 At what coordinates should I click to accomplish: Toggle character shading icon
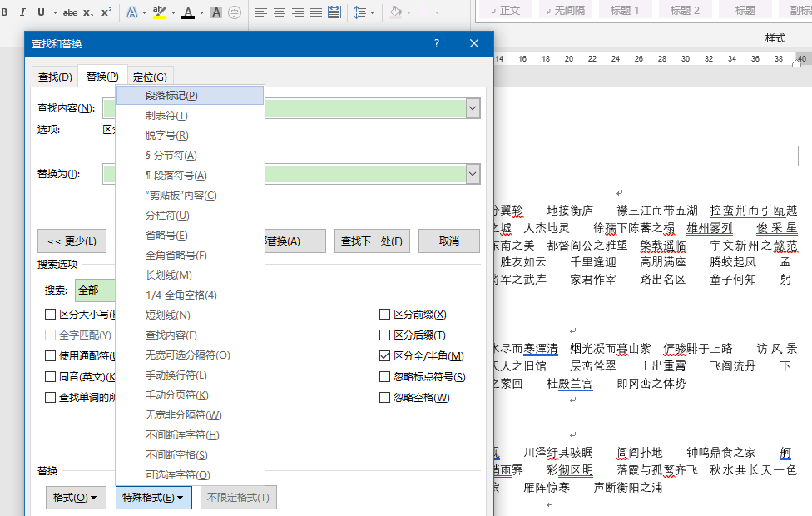(x=216, y=12)
